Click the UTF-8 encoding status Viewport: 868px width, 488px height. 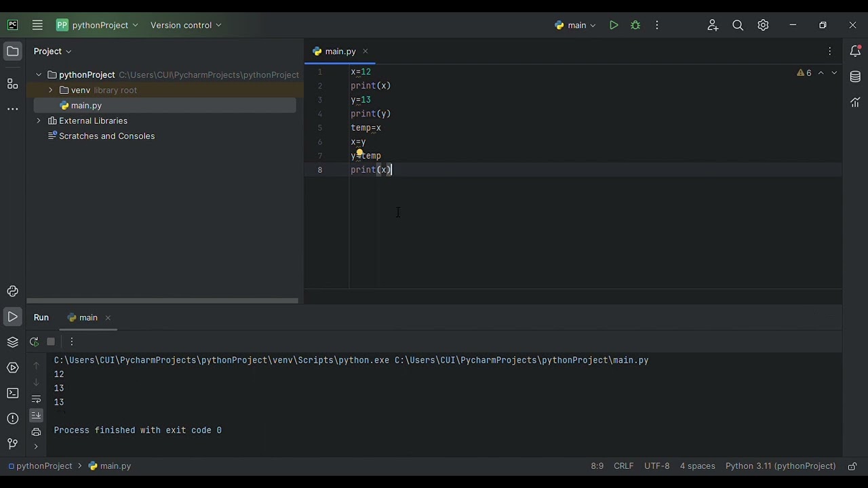click(656, 466)
